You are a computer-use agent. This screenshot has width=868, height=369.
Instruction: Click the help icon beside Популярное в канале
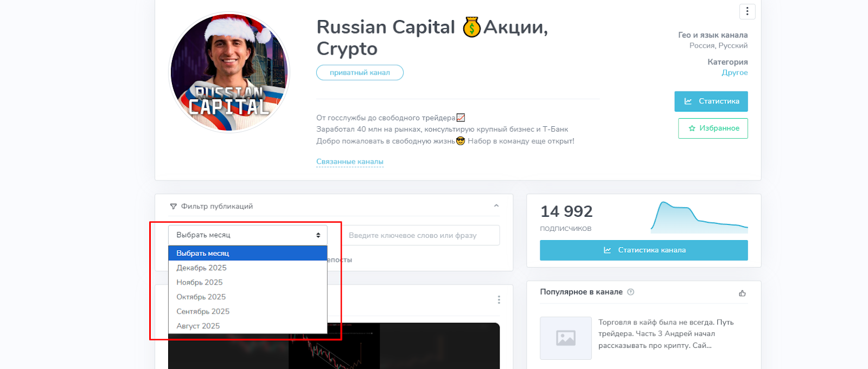click(630, 292)
